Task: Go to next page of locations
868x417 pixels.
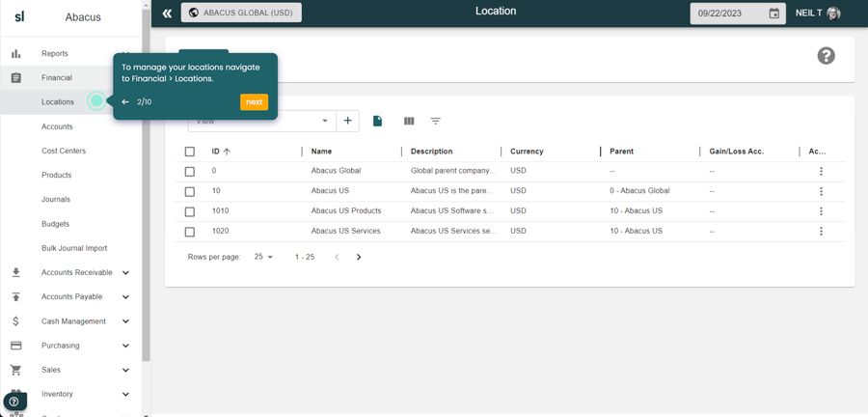Action: coord(359,257)
